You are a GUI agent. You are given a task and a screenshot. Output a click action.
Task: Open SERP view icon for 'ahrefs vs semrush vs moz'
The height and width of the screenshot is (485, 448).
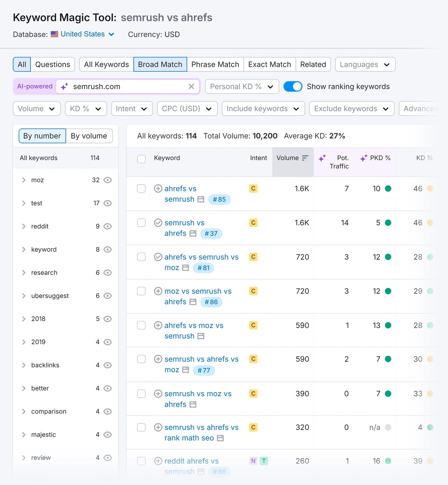point(186,267)
